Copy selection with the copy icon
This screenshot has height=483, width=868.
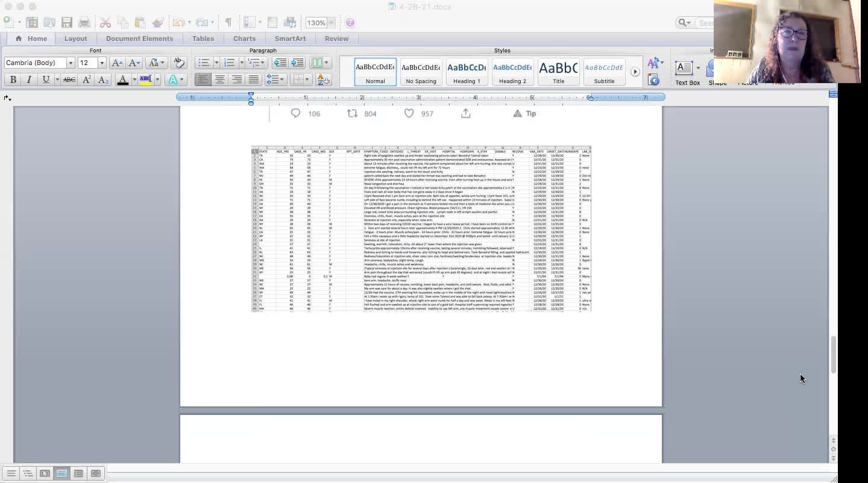[123, 22]
